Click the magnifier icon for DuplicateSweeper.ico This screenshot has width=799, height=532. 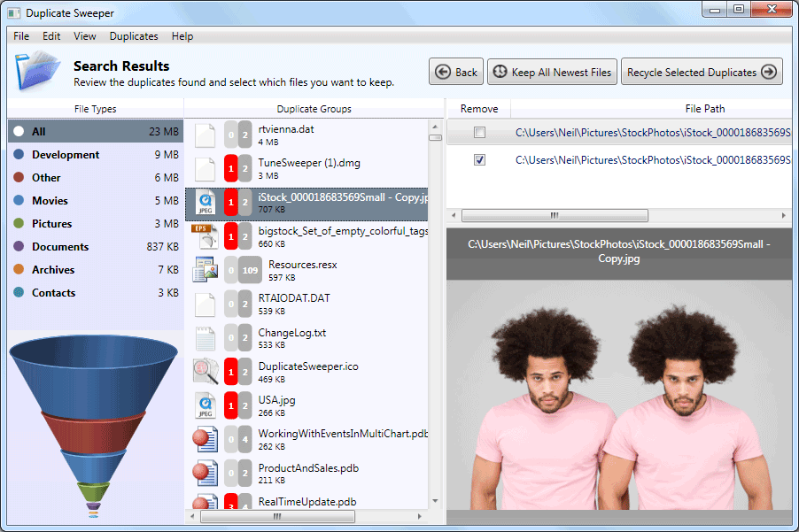(x=206, y=371)
